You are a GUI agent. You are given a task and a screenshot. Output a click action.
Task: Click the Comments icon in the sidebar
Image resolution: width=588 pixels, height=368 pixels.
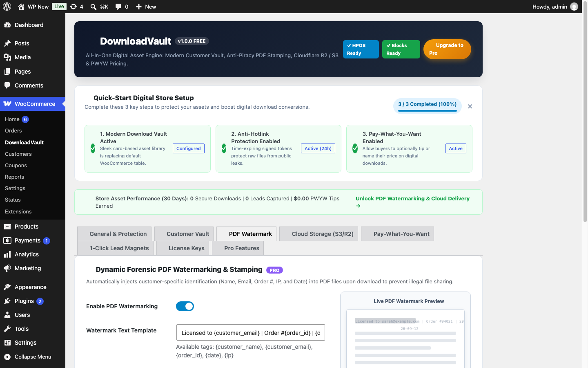(x=7, y=85)
